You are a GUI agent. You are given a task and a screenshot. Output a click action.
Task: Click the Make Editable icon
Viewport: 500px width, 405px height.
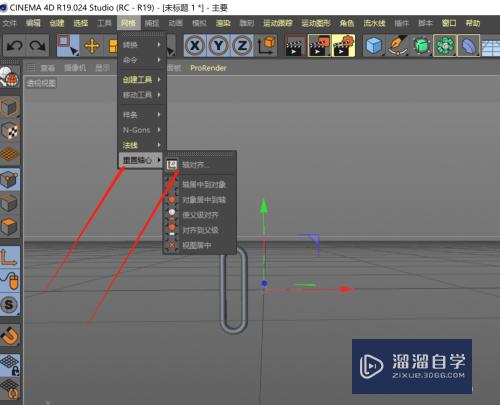(9, 76)
